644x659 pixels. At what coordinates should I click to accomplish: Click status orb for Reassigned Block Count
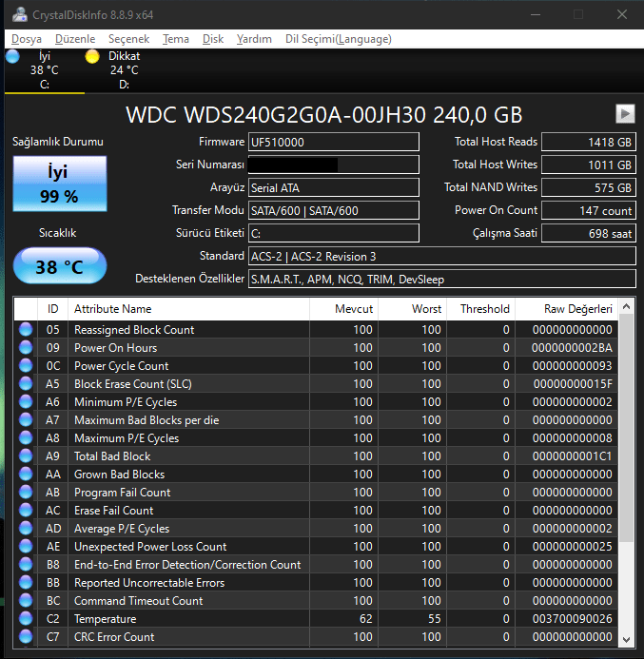(x=26, y=329)
